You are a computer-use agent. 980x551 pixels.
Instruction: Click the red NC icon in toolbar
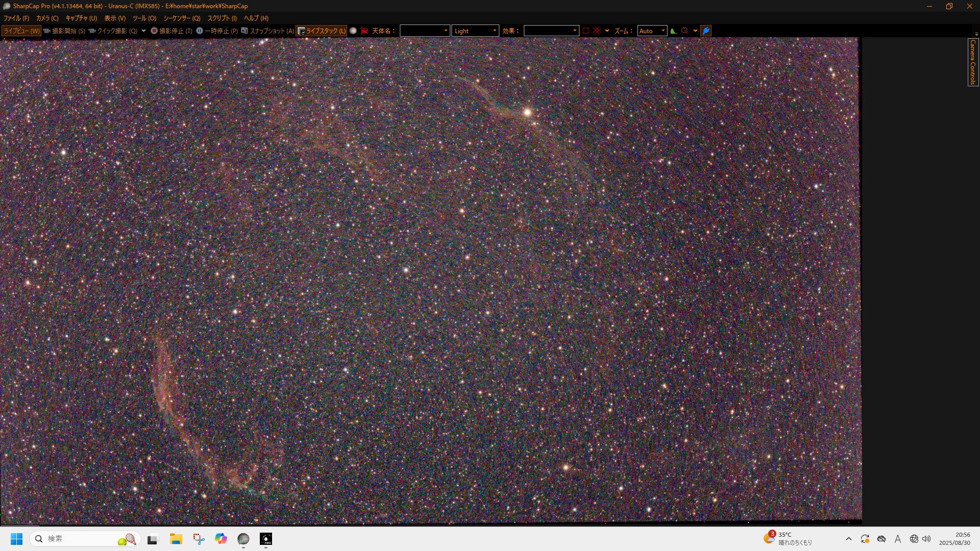coord(364,31)
